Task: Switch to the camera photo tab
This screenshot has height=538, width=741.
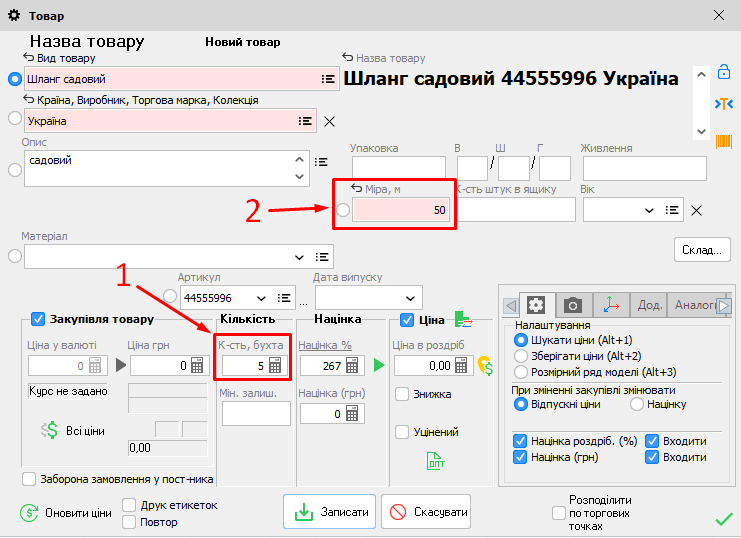Action: (573, 305)
